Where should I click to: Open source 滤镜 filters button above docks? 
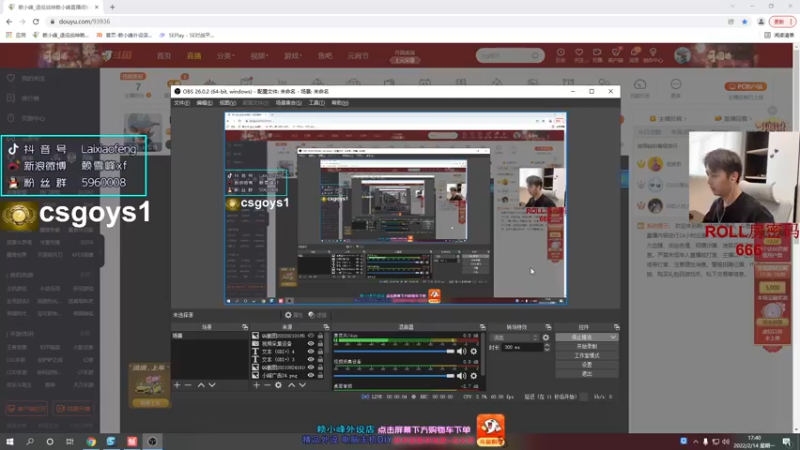tap(317, 315)
